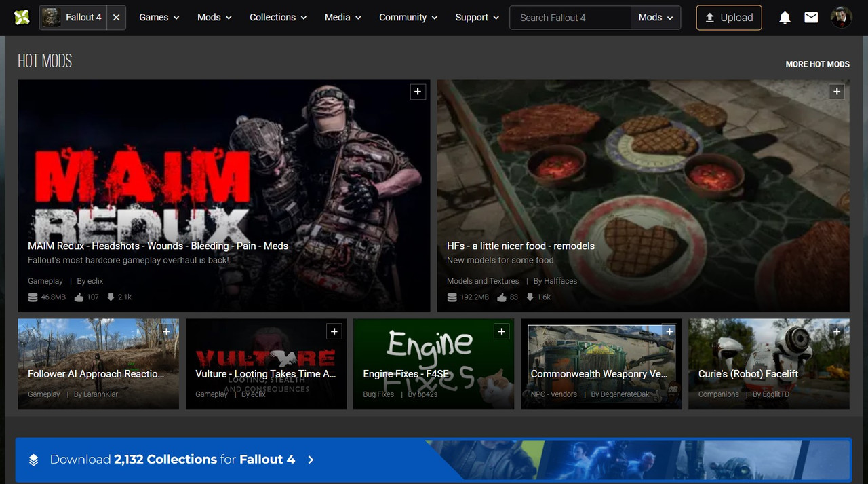The image size is (868, 484).
Task: Open the Engine Fixes - F4SE card
Action: 433,364
